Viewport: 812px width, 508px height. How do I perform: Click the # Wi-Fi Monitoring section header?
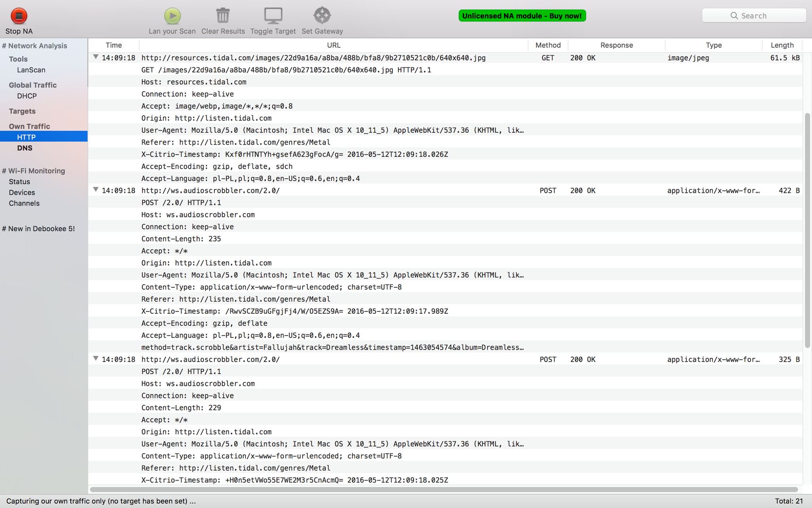click(34, 171)
